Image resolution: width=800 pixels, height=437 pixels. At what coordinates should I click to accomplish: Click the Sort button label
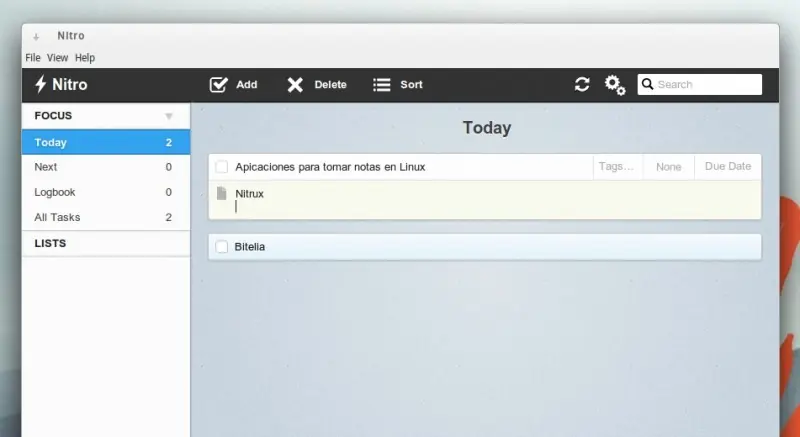click(411, 85)
